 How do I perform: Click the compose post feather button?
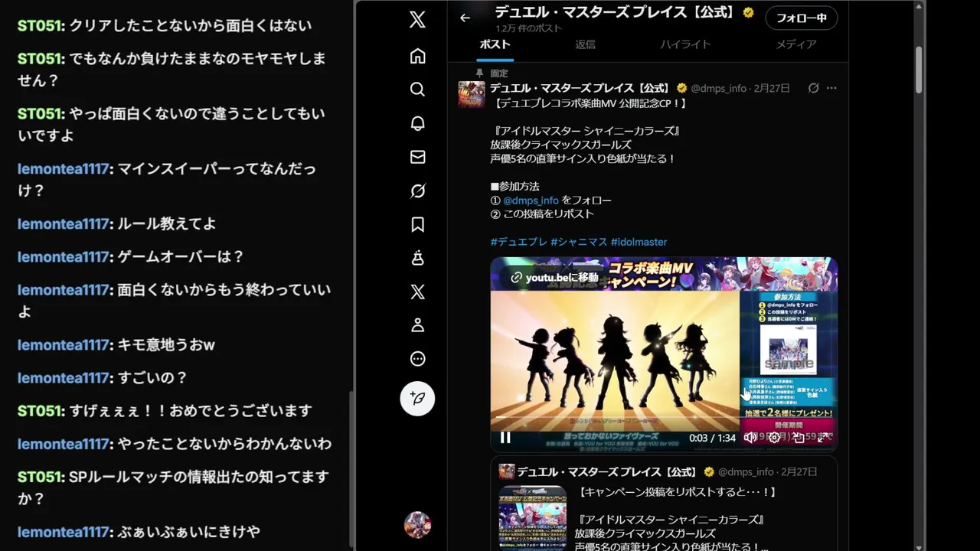[417, 398]
